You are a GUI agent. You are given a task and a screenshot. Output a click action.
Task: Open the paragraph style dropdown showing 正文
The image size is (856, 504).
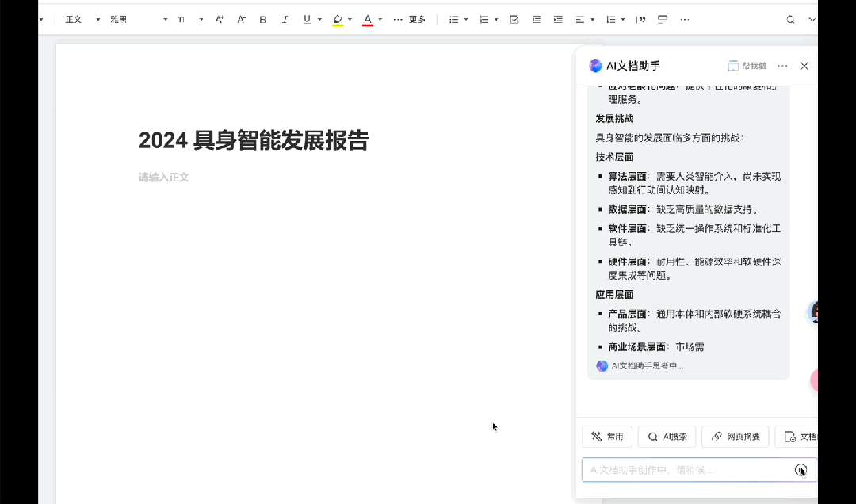[79, 19]
